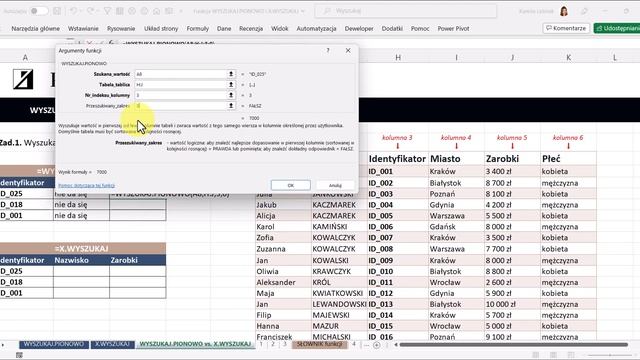The height and width of the screenshot is (360, 640).
Task: Switch to the X.WYSZUKAJ sheet tab
Action: (x=112, y=344)
